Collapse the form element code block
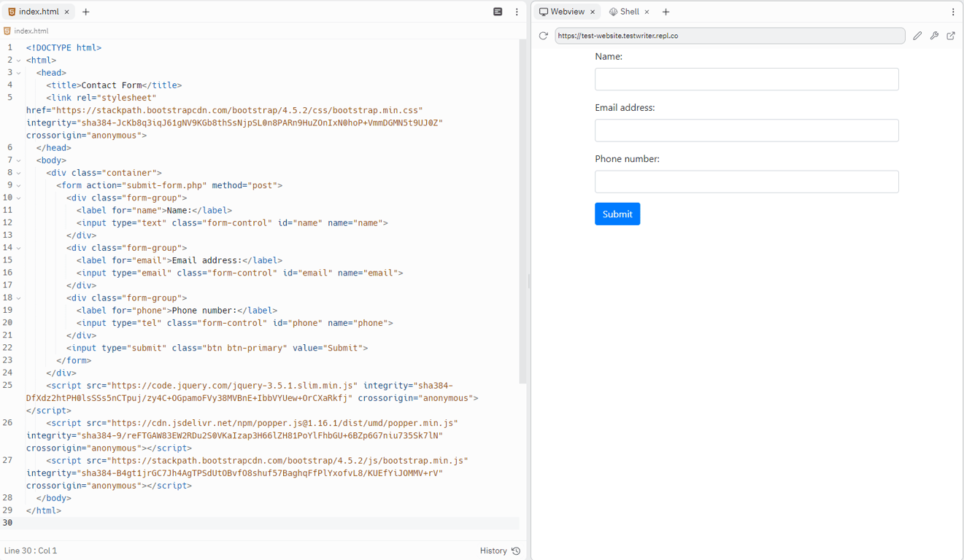This screenshot has width=964, height=560. (x=18, y=184)
